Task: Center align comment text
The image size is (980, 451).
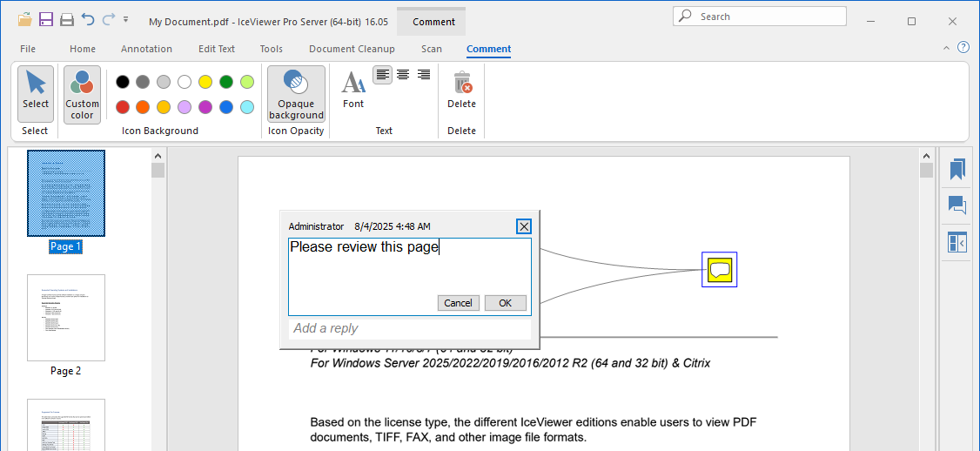Action: pos(403,75)
